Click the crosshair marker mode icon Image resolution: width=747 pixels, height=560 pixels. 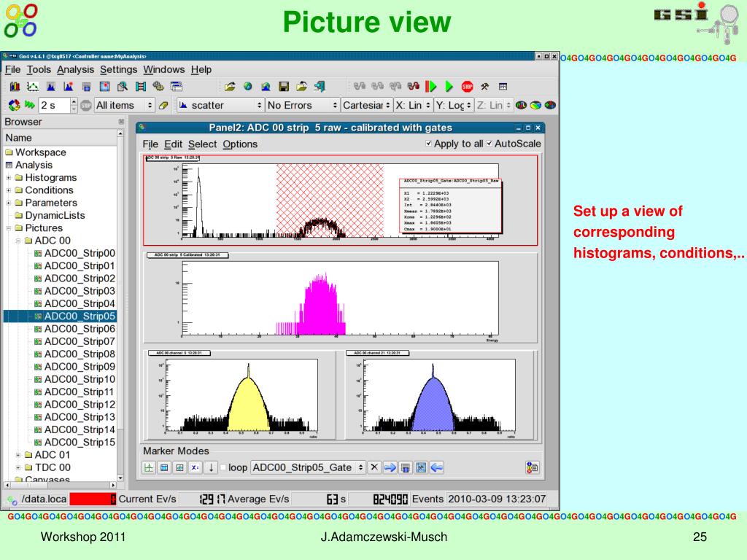(x=149, y=467)
